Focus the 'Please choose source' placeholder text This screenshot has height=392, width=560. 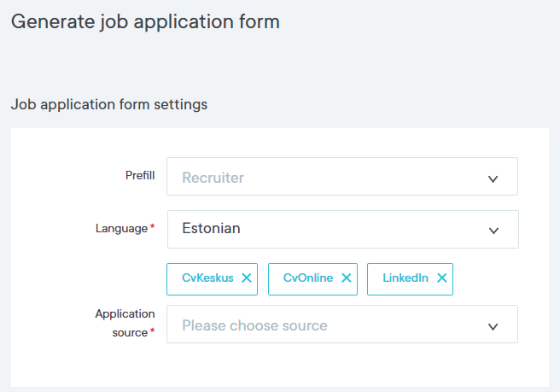click(x=254, y=325)
